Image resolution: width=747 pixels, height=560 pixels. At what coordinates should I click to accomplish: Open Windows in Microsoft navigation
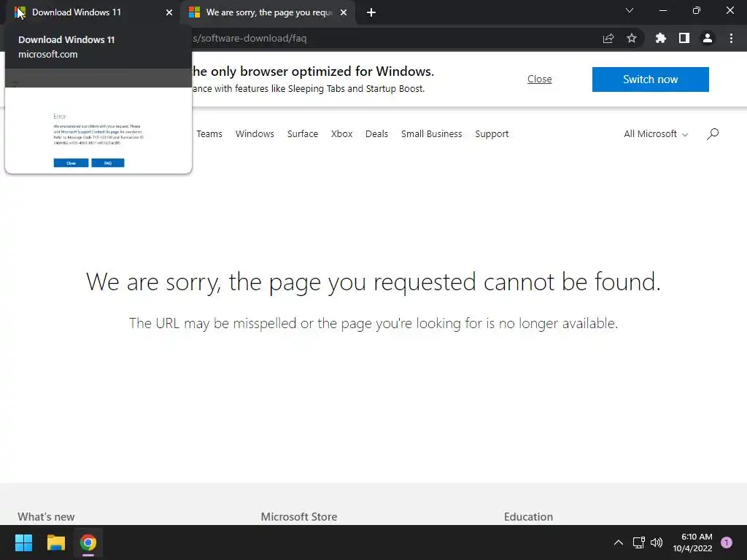[255, 134]
